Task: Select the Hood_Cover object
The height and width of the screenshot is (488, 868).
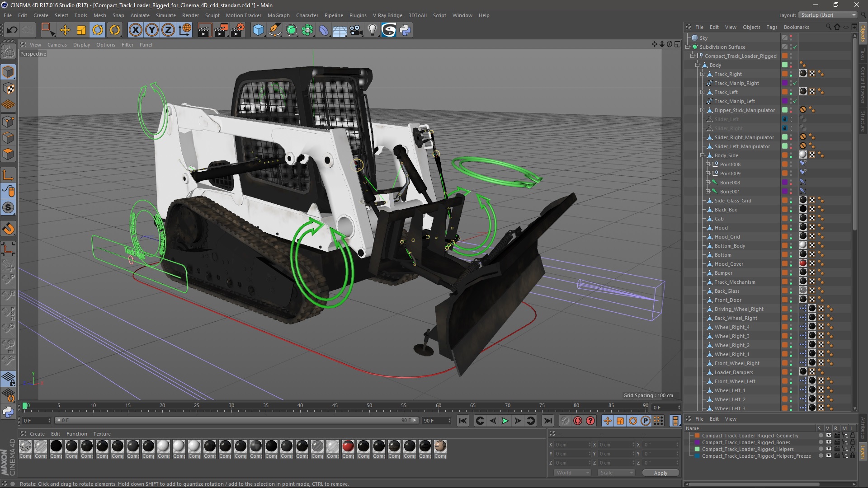Action: coord(728,264)
